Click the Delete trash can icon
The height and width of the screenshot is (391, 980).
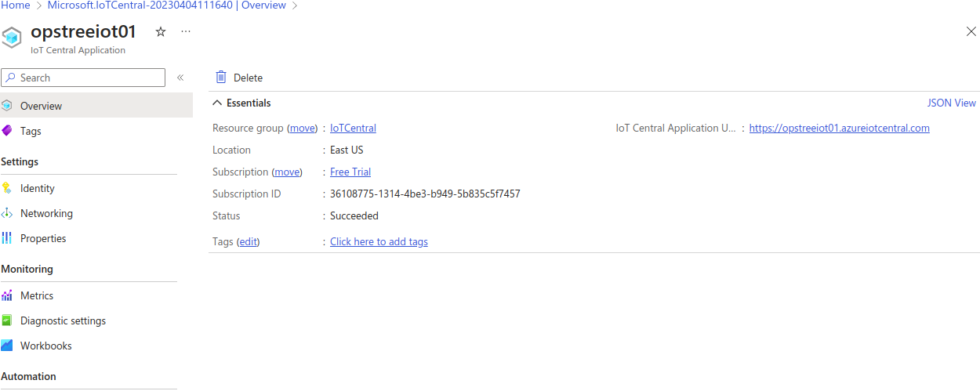coord(221,78)
